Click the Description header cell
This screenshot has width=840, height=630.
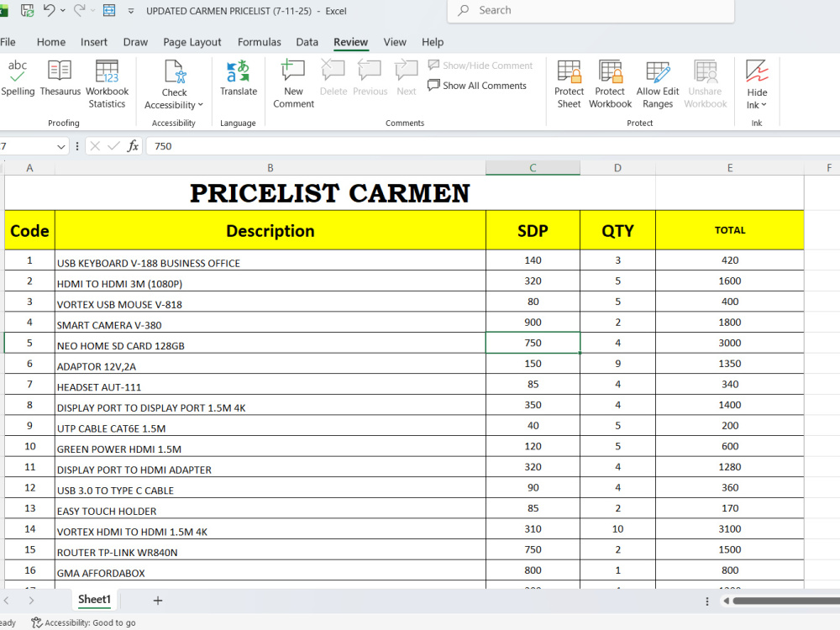click(270, 230)
